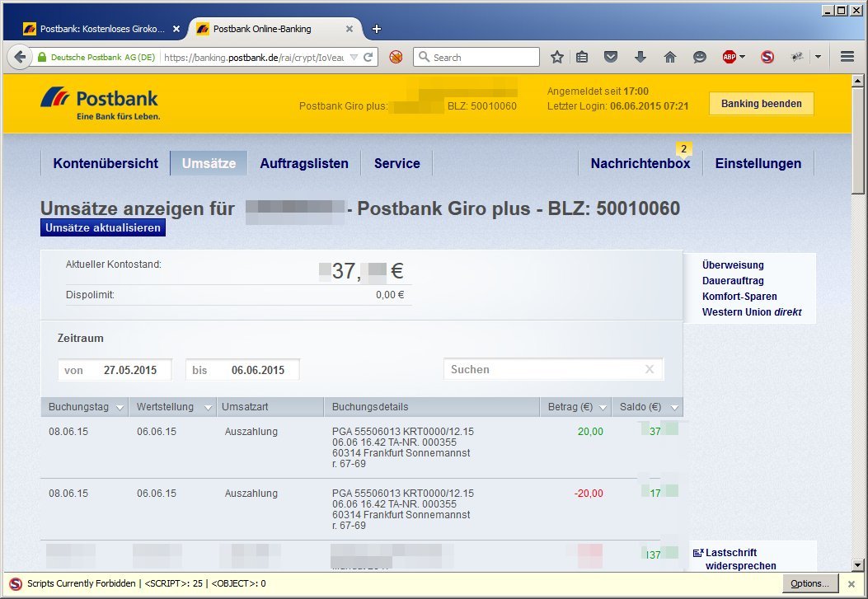Open the URL history dropdown arrow
868x599 pixels.
point(354,57)
